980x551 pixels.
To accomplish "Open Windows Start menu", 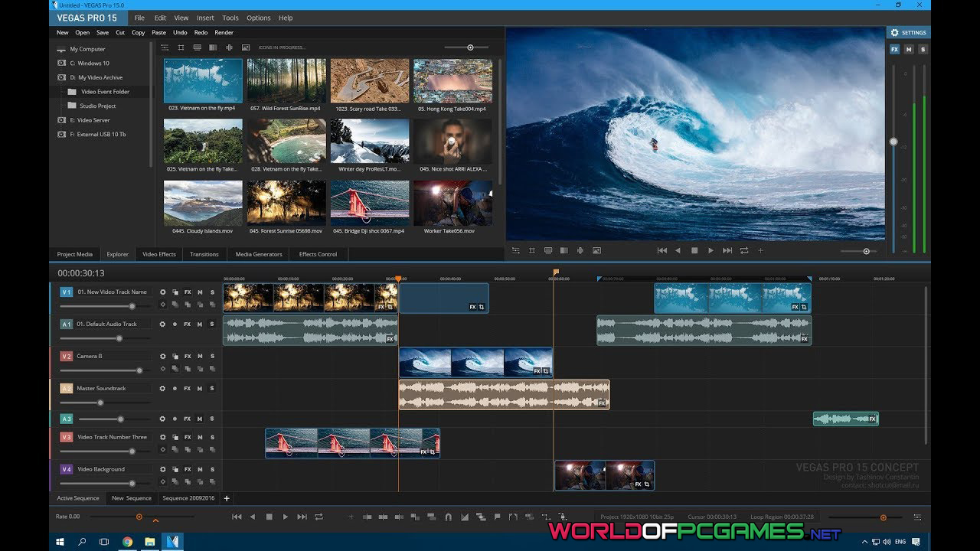I will click(60, 542).
